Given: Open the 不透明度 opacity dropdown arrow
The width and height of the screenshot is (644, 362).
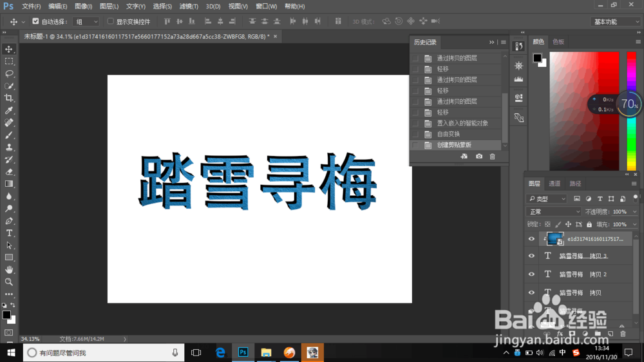Looking at the screenshot, I should [x=634, y=212].
